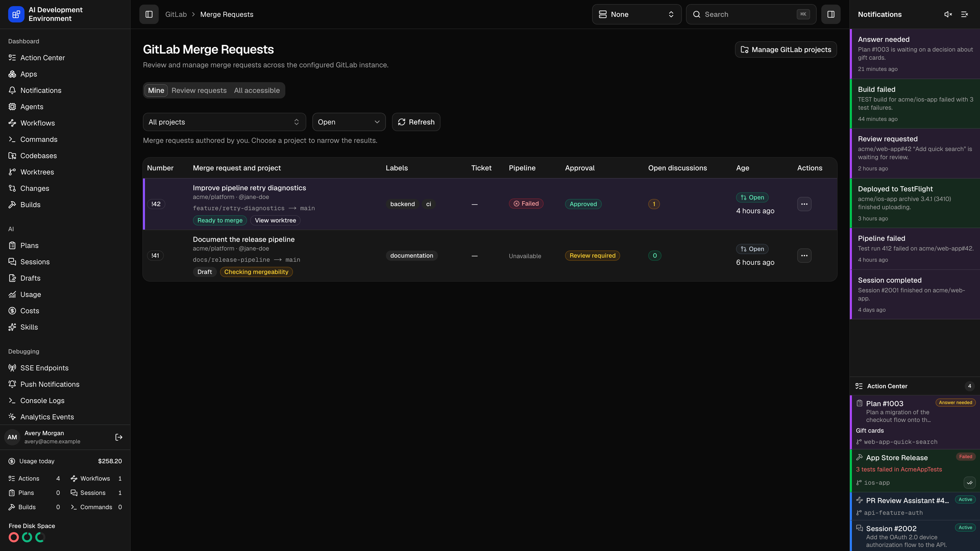
Task: Click the sign-out icon beside Avery Morgan
Action: 119,437
